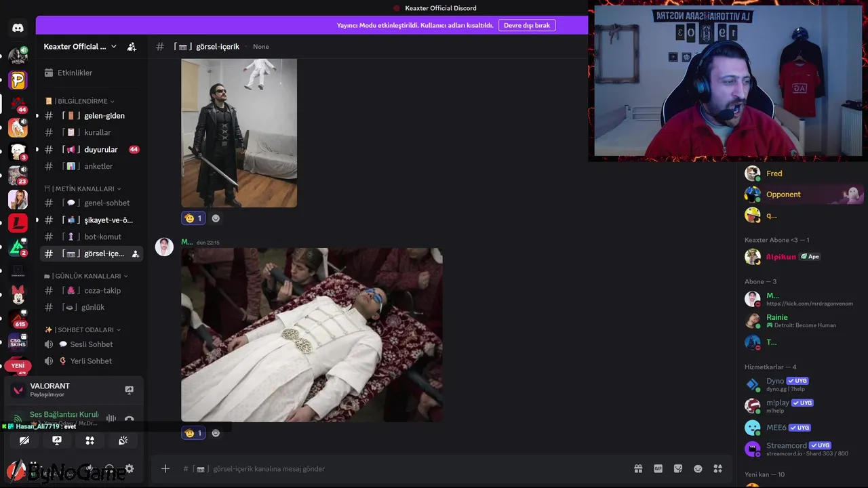Open user settings gear icon
This screenshot has height=488, width=868.
click(x=130, y=468)
